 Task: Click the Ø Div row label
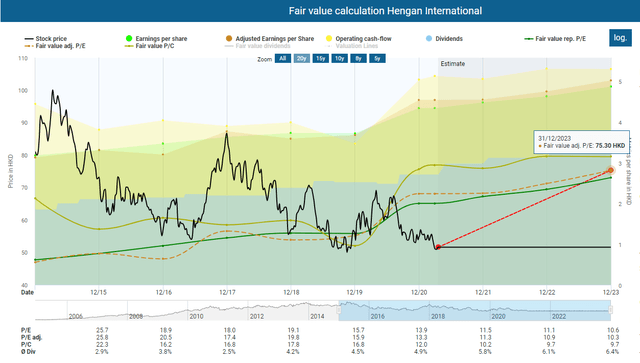pyautogui.click(x=29, y=351)
